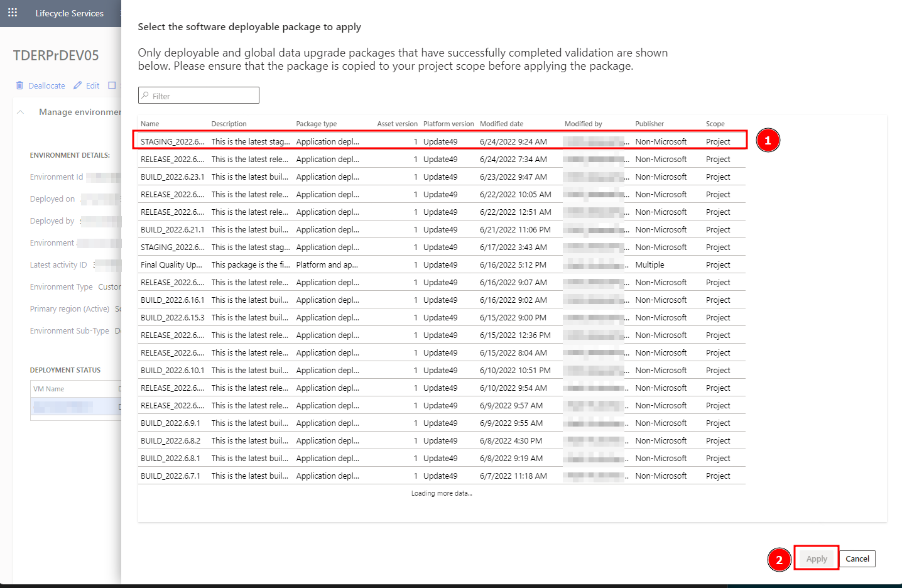
Task: Click the Apply button
Action: [815, 558]
